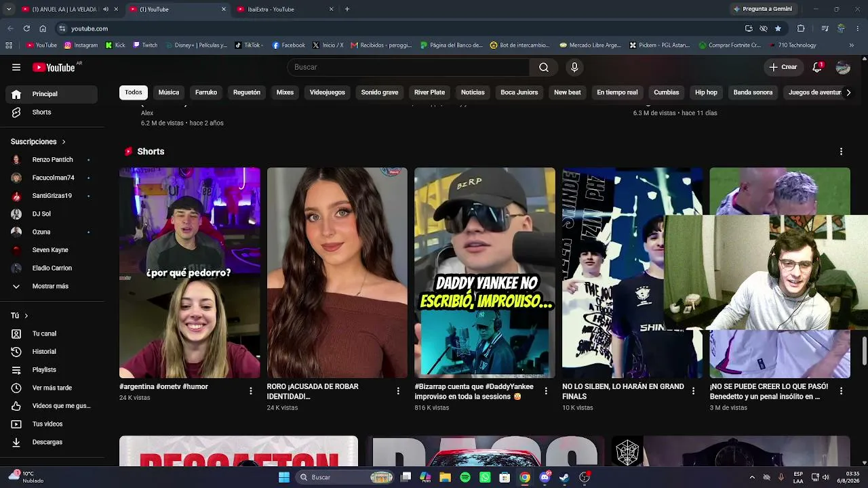
Task: Open Ver más tarde list
Action: (x=52, y=388)
